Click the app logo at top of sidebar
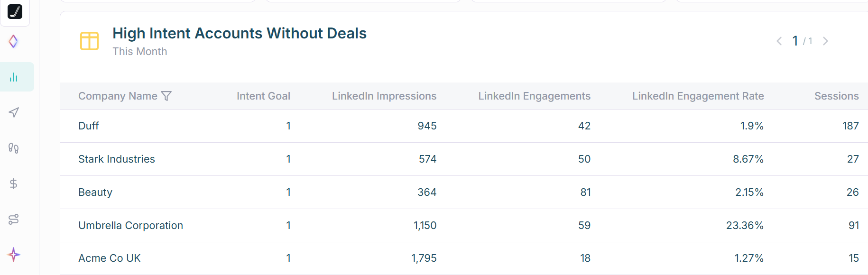 click(x=15, y=12)
